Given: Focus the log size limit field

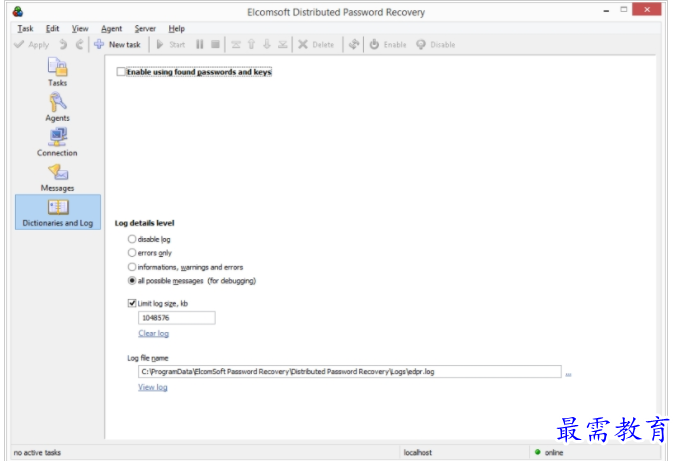Looking at the screenshot, I should tap(176, 318).
